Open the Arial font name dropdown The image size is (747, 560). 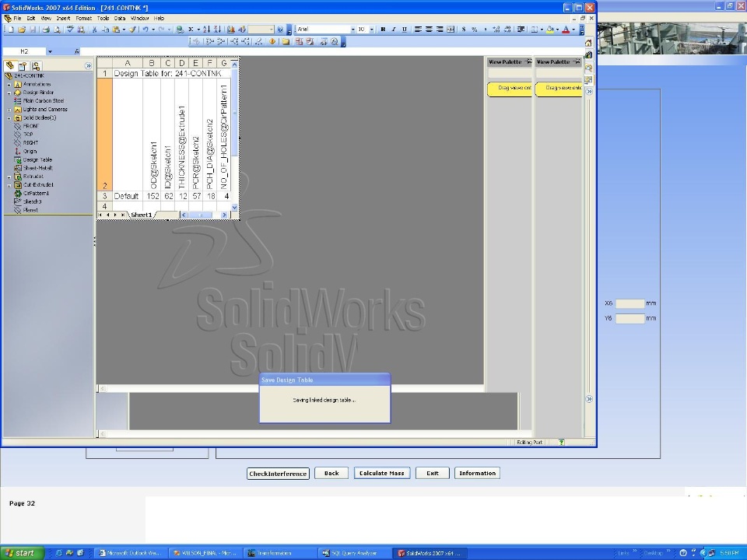coord(353,30)
